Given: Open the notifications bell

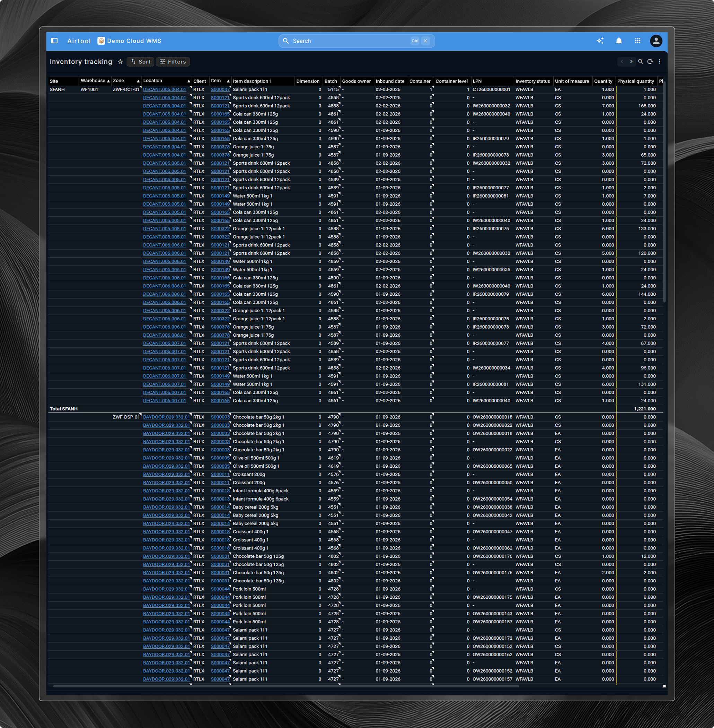Looking at the screenshot, I should point(619,41).
